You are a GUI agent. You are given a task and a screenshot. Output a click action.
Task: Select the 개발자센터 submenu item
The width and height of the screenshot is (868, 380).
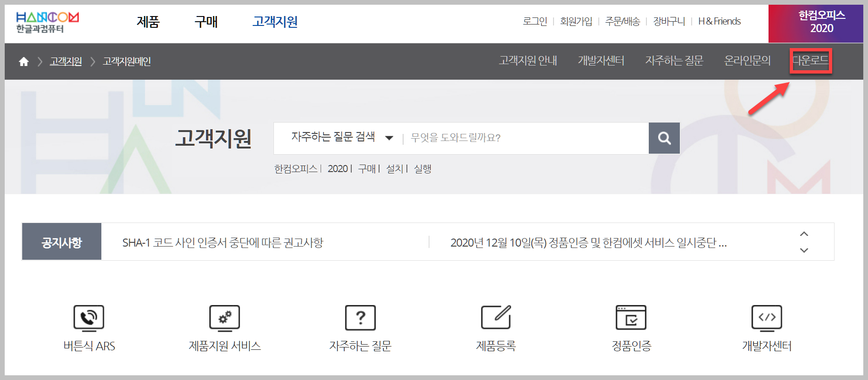pyautogui.click(x=601, y=60)
